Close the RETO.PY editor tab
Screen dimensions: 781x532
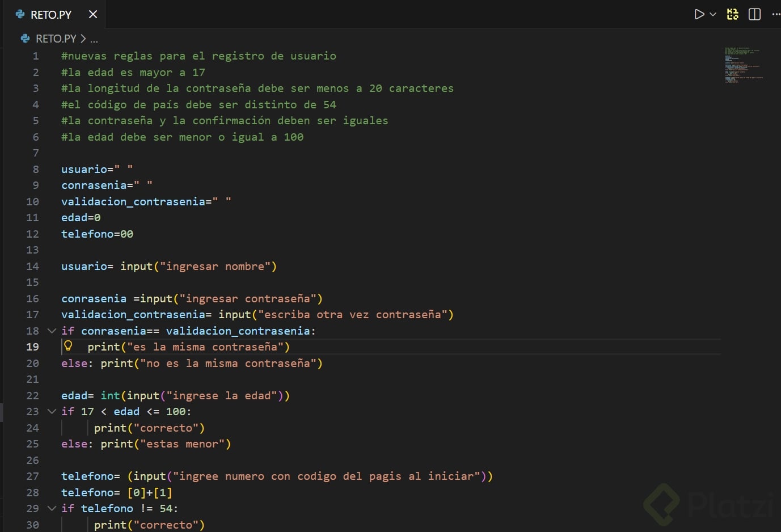click(93, 14)
